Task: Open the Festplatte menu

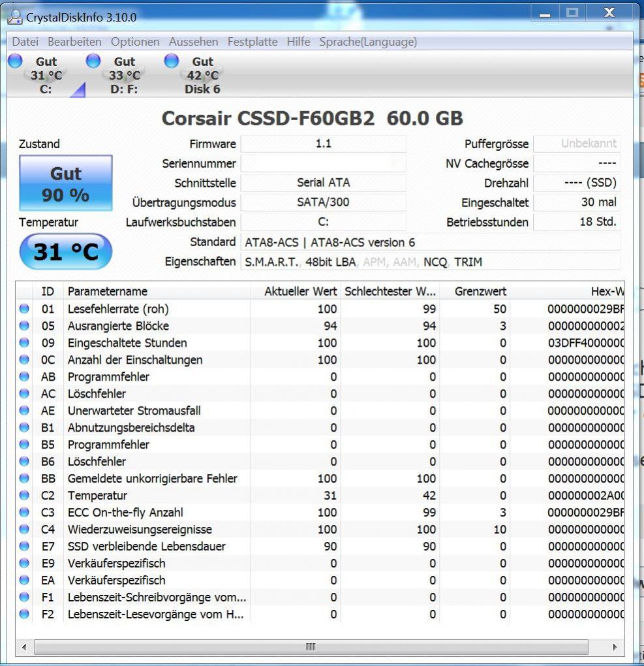Action: [x=252, y=42]
